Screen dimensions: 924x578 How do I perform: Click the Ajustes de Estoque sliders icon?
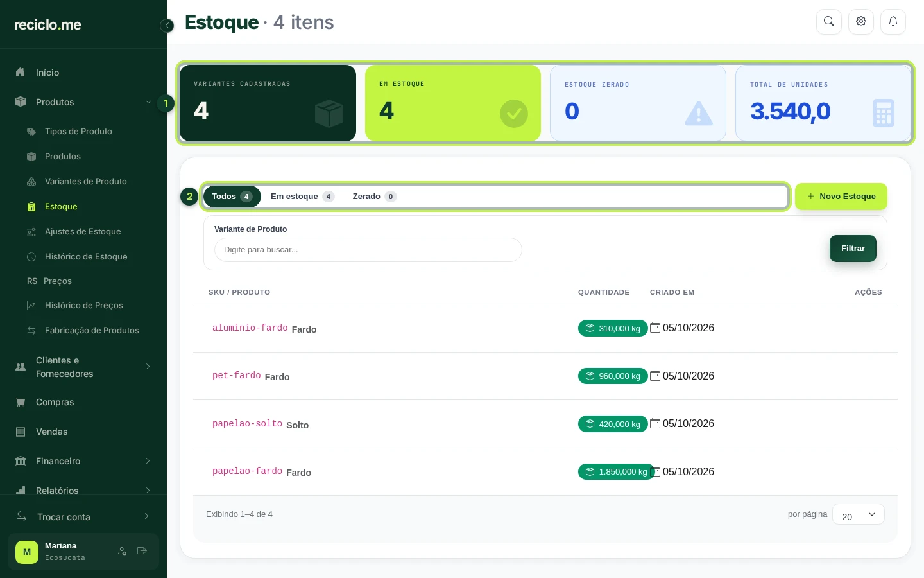click(31, 232)
